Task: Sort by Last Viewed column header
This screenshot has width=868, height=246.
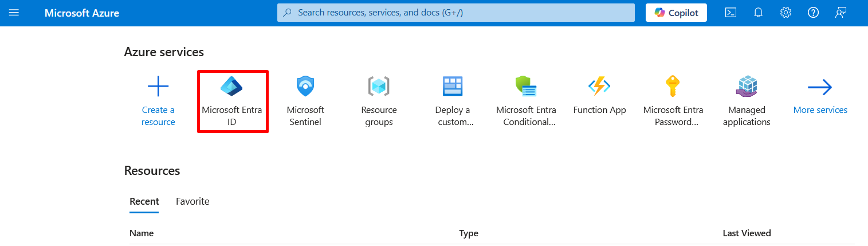Action: pyautogui.click(x=747, y=233)
